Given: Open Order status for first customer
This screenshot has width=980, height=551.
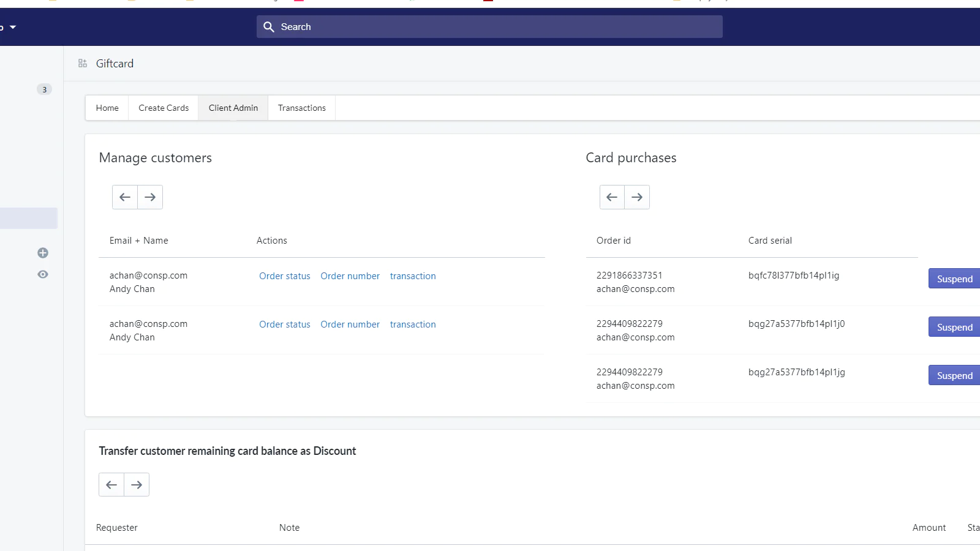Looking at the screenshot, I should (285, 276).
